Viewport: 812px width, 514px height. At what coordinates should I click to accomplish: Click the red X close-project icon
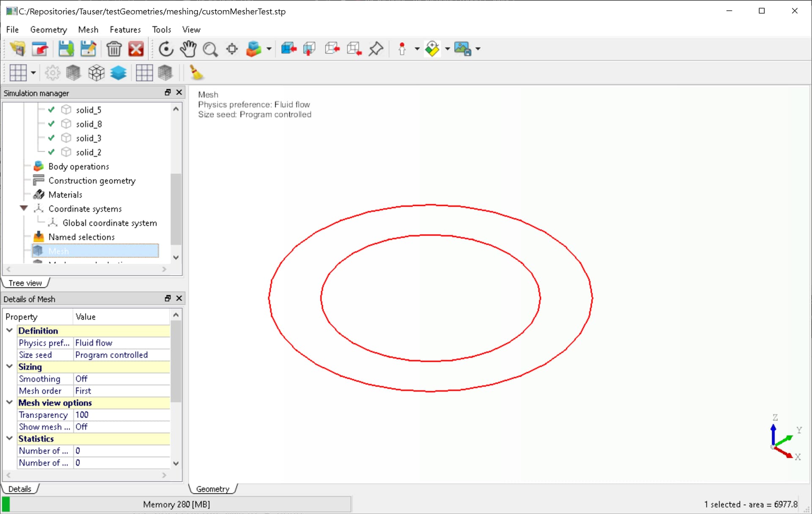(x=136, y=49)
